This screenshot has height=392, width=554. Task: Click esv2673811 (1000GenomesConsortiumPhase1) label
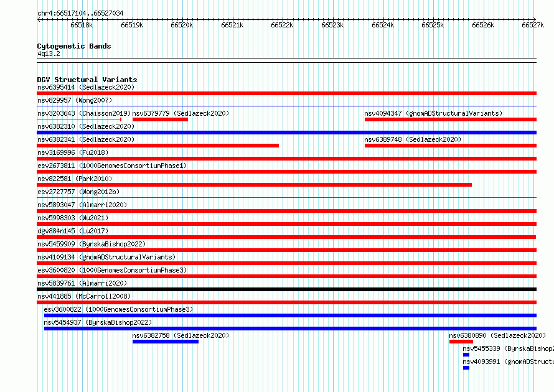point(112,166)
